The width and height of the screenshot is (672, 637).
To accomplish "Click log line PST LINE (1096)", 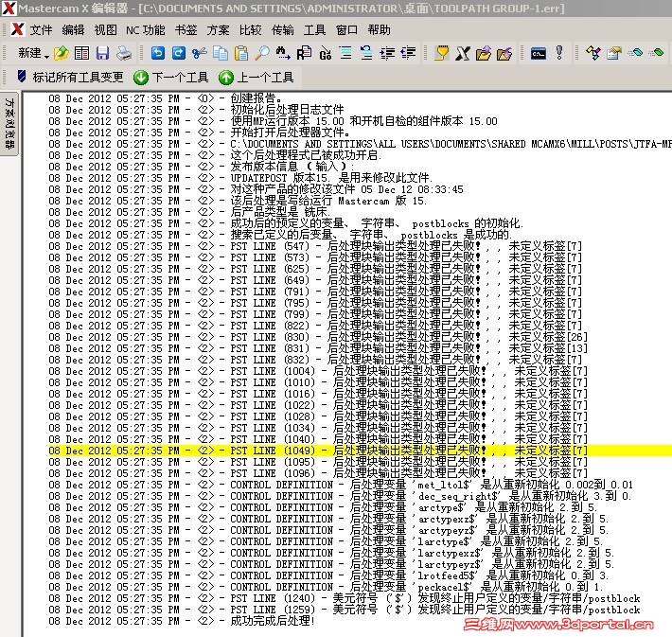I will (x=318, y=473).
